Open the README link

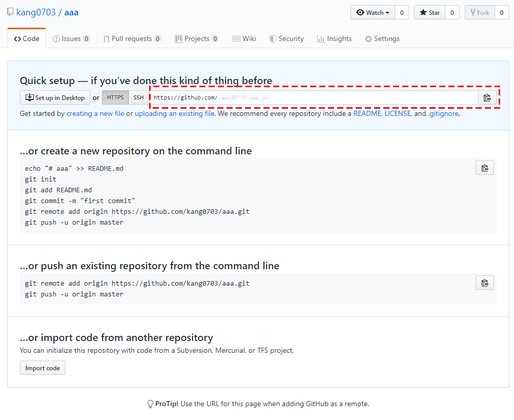coord(367,113)
